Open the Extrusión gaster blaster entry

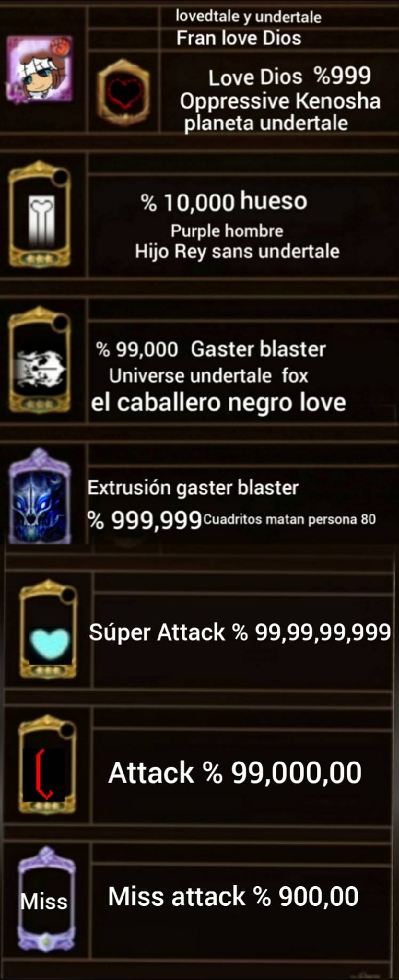click(x=193, y=488)
